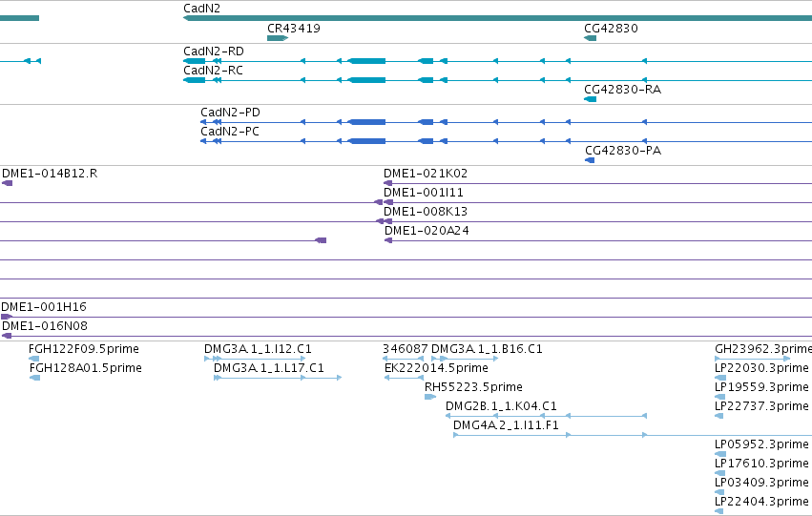Click the CG42830-RA transcript feature

click(x=591, y=99)
